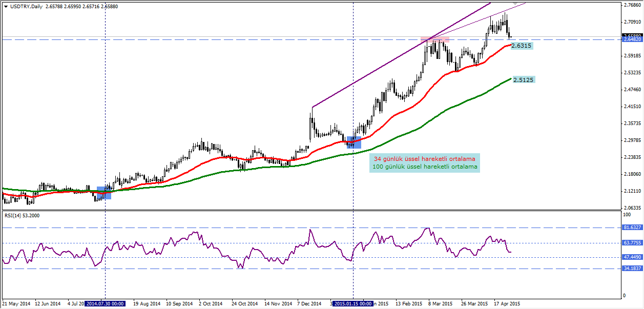Select the blue rectangle near 2015.01.15 line
Screen dimensions: 644x309
click(354, 142)
